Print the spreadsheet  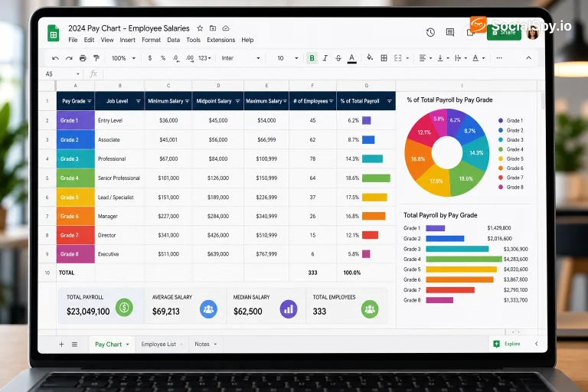(83, 58)
